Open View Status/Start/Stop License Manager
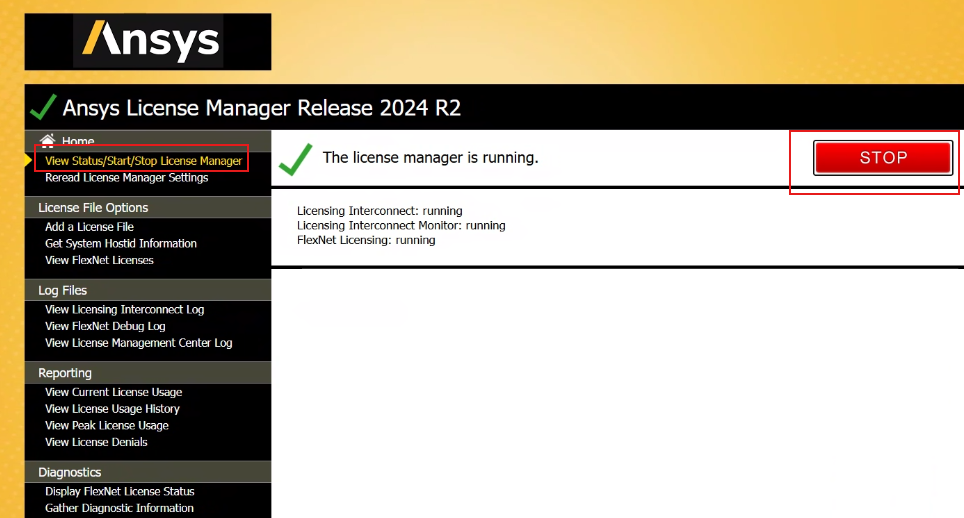Image resolution: width=964 pixels, height=518 pixels. coord(143,160)
